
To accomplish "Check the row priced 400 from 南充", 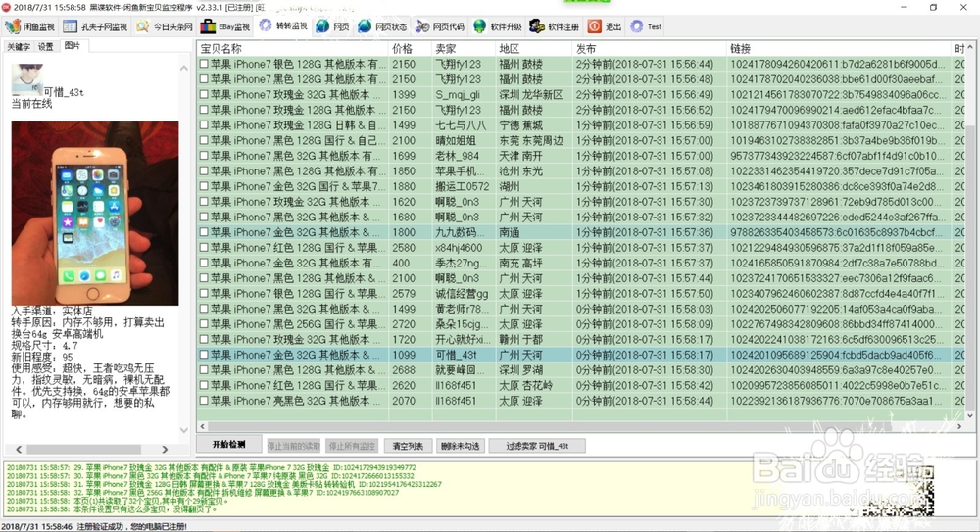I will pos(204,264).
